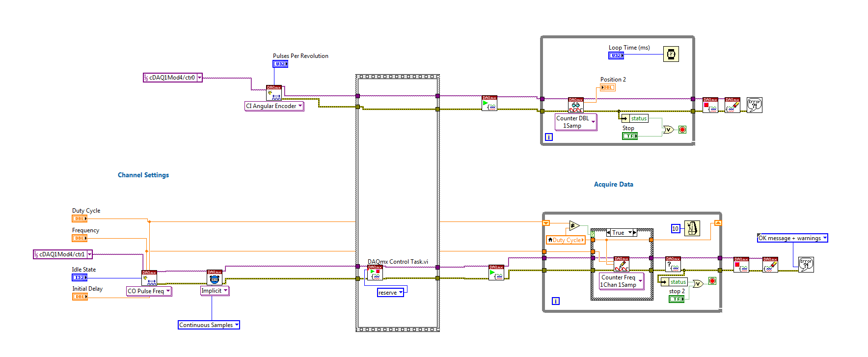Viewport: 868px width, 357px height.
Task: Select the DAQmx Control Task.vi label
Action: 398,262
